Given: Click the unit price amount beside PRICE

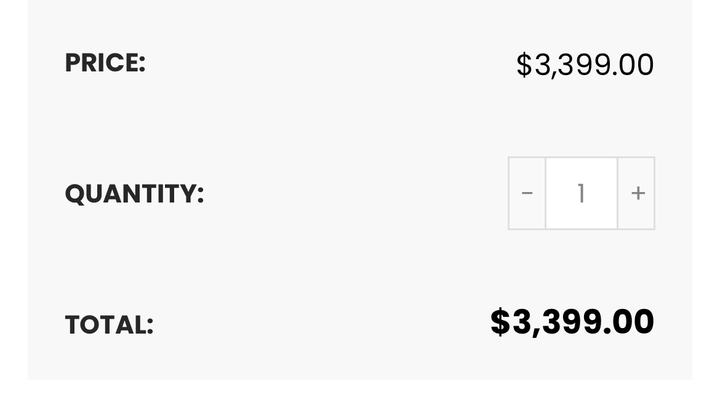Looking at the screenshot, I should point(585,65).
